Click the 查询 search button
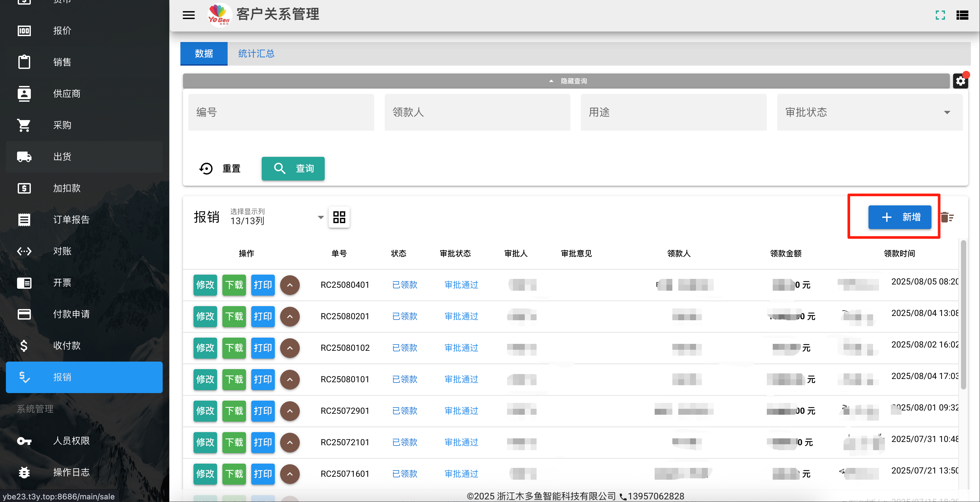The image size is (980, 502). tap(293, 169)
